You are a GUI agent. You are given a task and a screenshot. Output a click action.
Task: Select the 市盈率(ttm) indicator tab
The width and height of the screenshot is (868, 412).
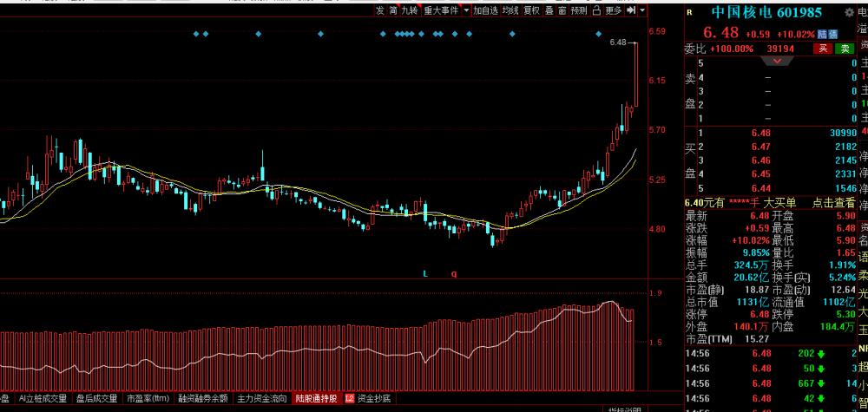click(x=148, y=398)
